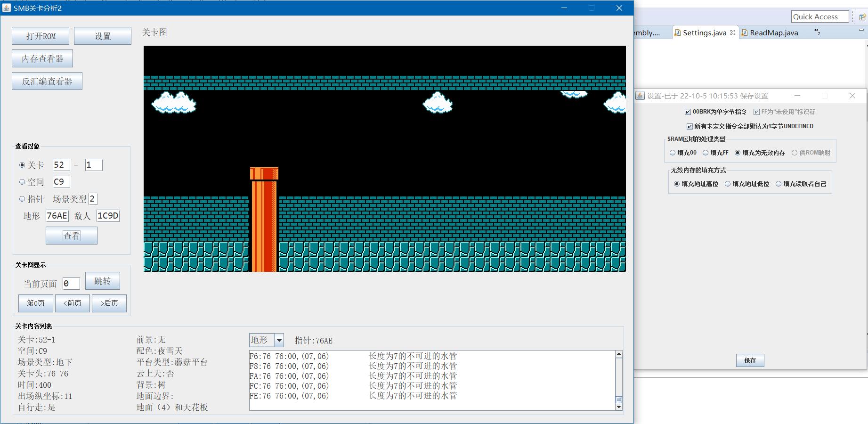868x424 pixels.
Task: Click the list scrollbar up arrow
Action: click(x=619, y=354)
